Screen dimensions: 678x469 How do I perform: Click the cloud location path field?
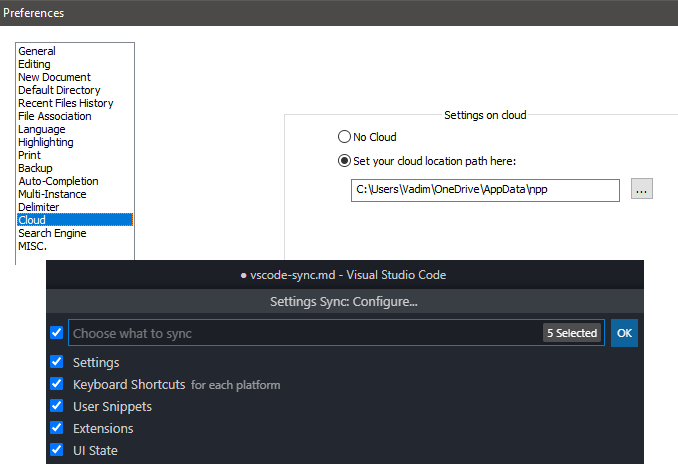pyautogui.click(x=485, y=190)
